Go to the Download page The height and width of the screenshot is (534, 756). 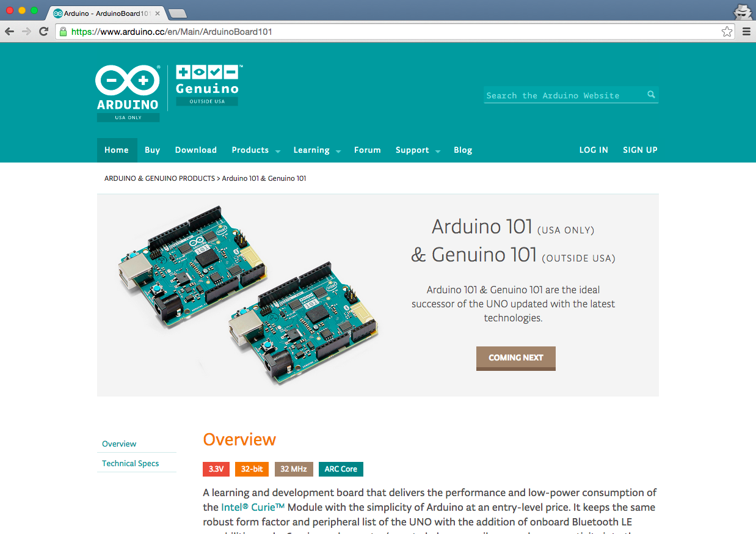[195, 150]
